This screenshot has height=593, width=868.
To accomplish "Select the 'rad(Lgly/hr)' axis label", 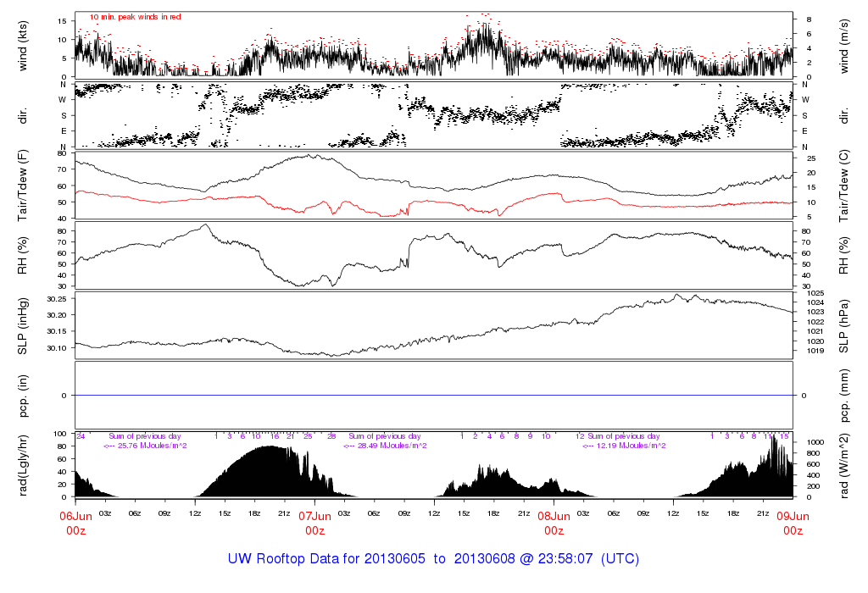I will pos(23,465).
